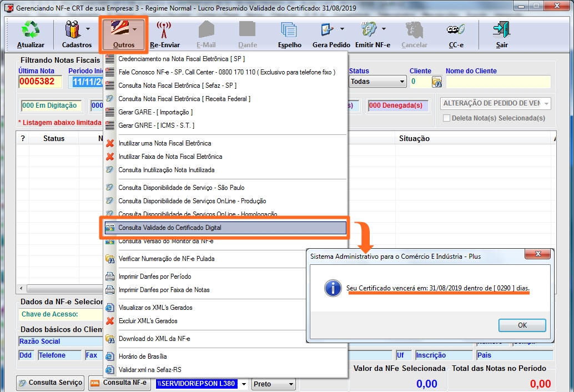
Task: Choose Inutilizar uma Nota Fiscal Eletrônica
Action: tap(164, 143)
